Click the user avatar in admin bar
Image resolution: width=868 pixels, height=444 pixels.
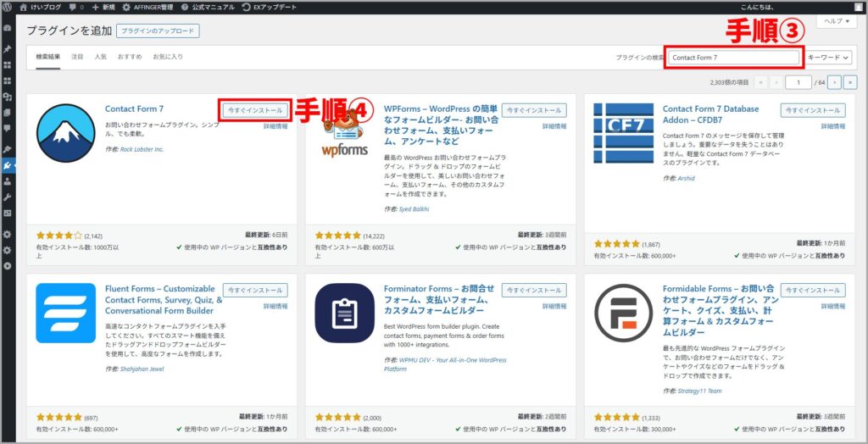pyautogui.click(x=857, y=6)
